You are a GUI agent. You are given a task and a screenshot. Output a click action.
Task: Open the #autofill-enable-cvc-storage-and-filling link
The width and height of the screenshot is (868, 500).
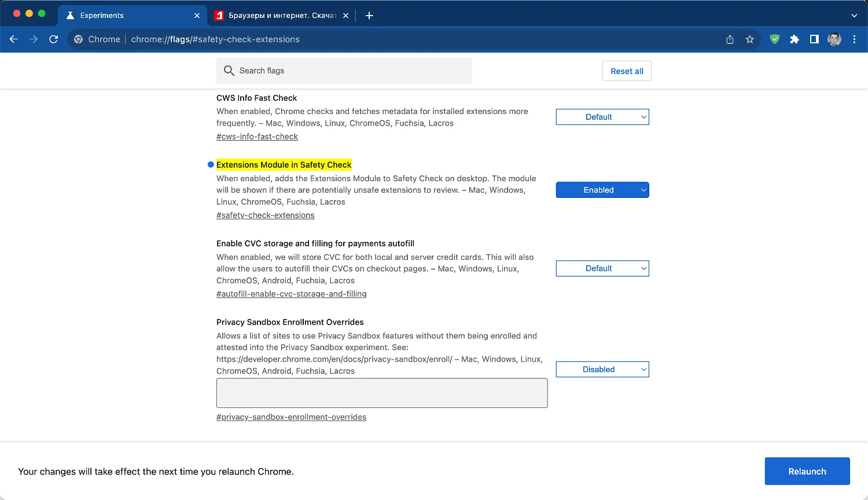[292, 294]
